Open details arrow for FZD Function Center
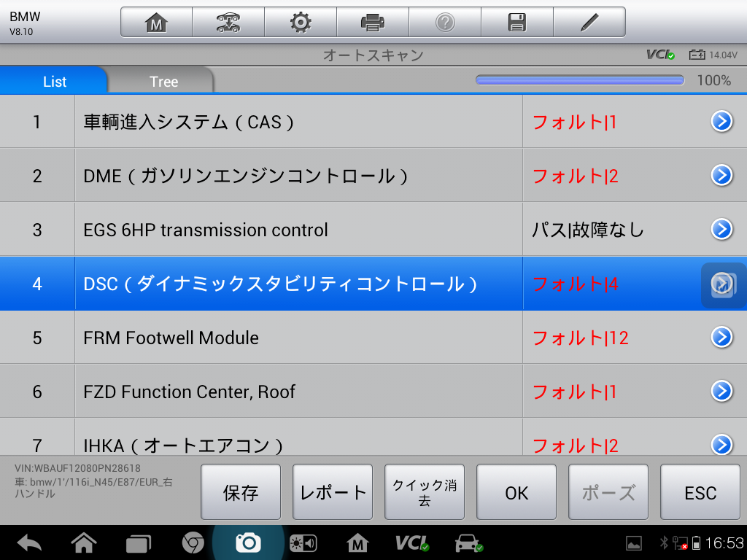Image resolution: width=747 pixels, height=560 pixels. [x=721, y=391]
